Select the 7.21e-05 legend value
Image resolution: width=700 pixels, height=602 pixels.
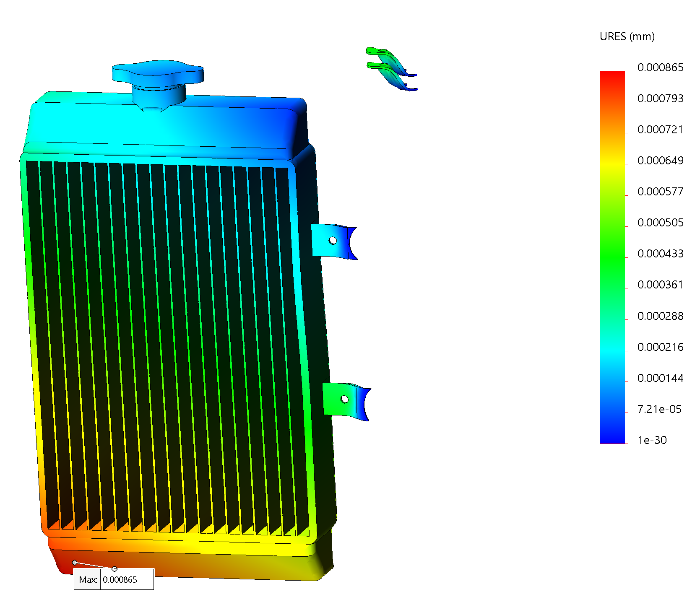[x=659, y=409]
